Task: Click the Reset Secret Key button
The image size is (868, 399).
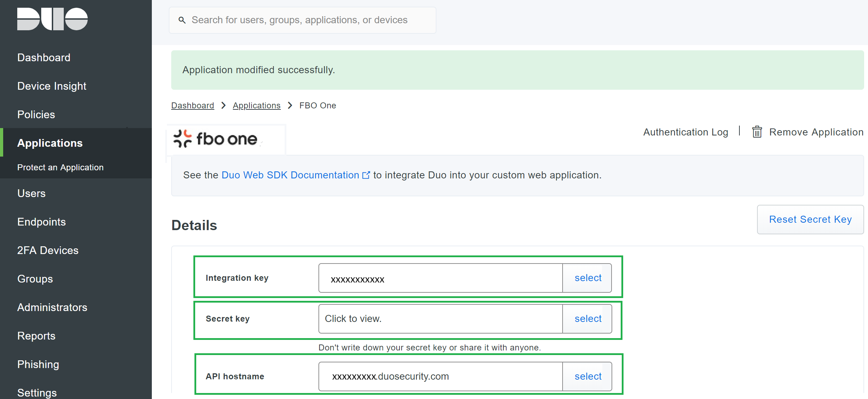Action: pos(810,219)
